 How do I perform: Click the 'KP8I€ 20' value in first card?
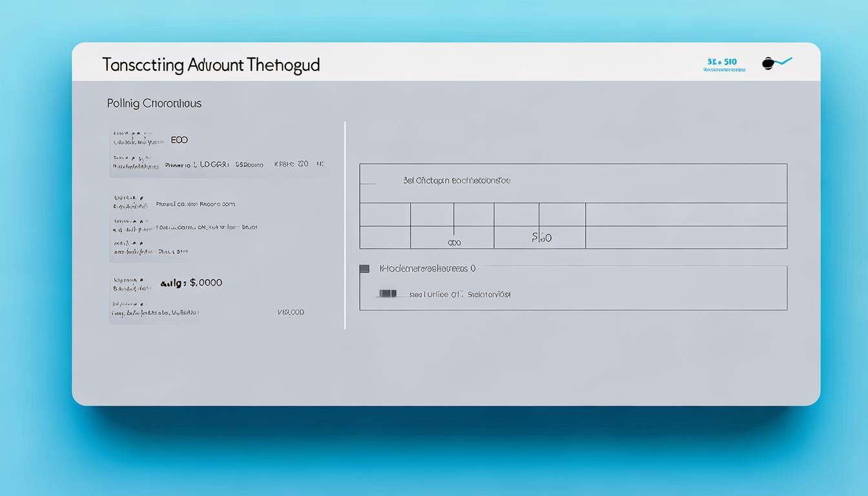pyautogui.click(x=292, y=165)
